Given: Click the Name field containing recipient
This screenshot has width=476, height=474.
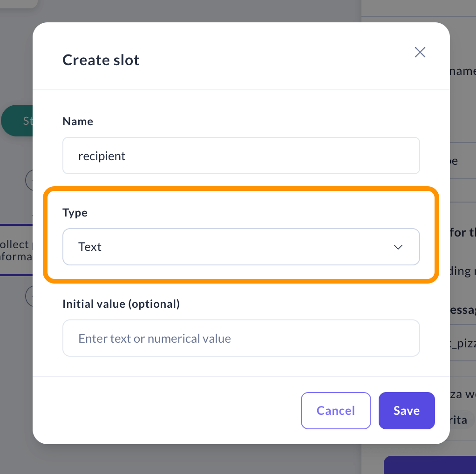Looking at the screenshot, I should tap(241, 156).
